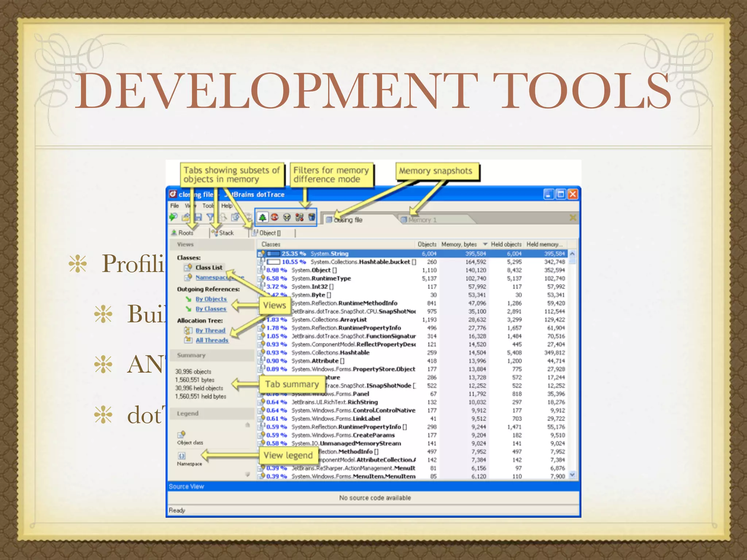Click the blue bin filter icon
Screen dimensions: 747x560
pyautogui.click(x=311, y=217)
